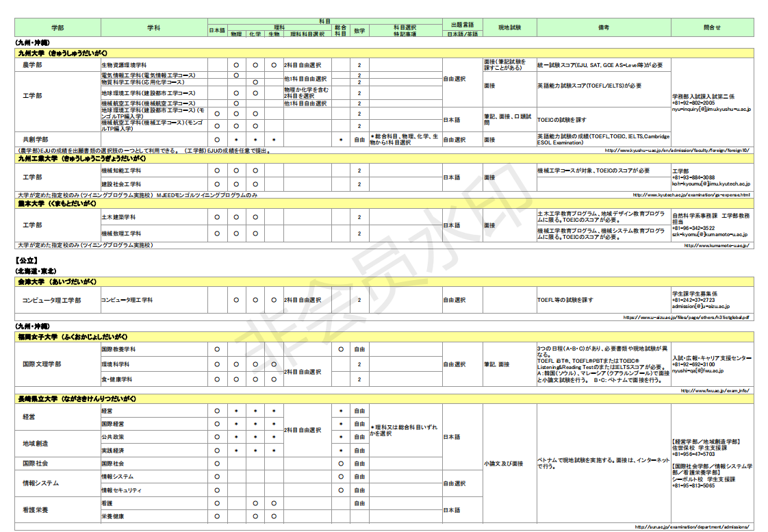Click the TOEICの試験を課す remark

pyautogui.click(x=562, y=120)
